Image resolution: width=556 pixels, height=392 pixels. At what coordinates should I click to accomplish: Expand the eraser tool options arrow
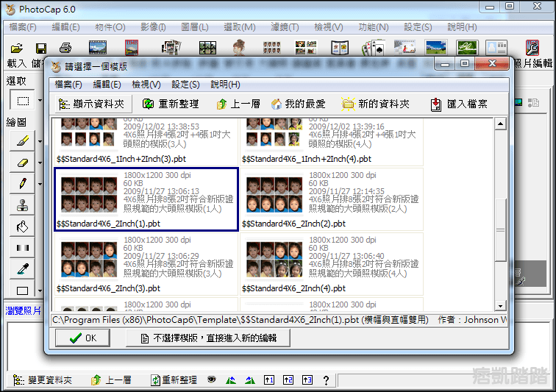40,163
